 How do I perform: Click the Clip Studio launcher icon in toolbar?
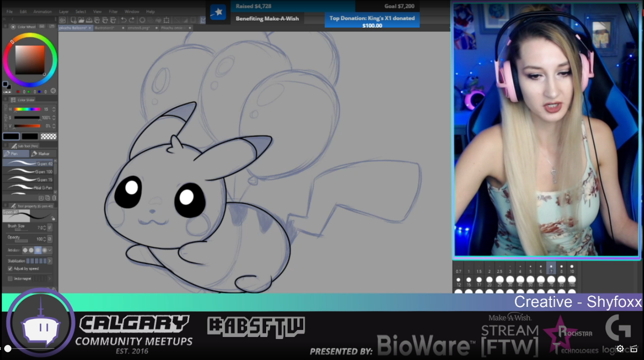[62, 20]
